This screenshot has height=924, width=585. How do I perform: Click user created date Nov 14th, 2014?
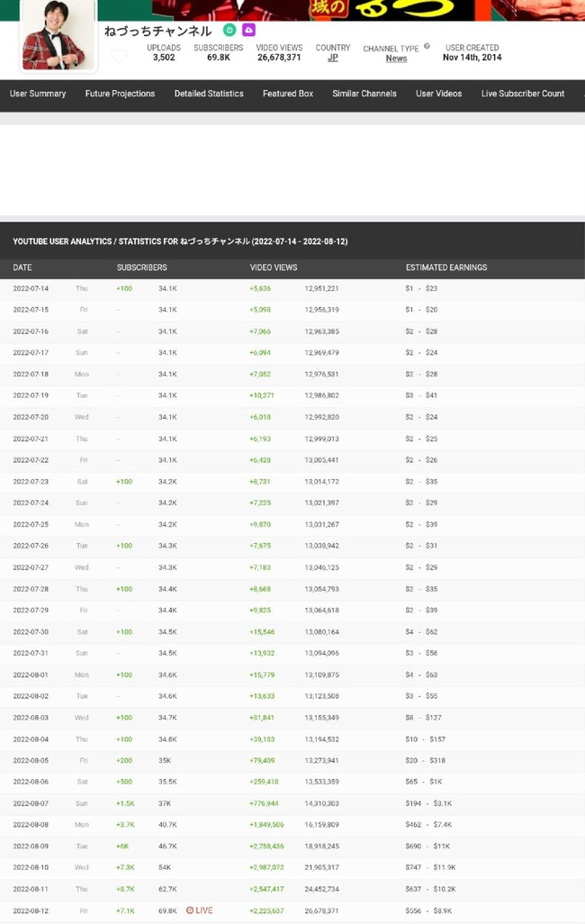472,58
